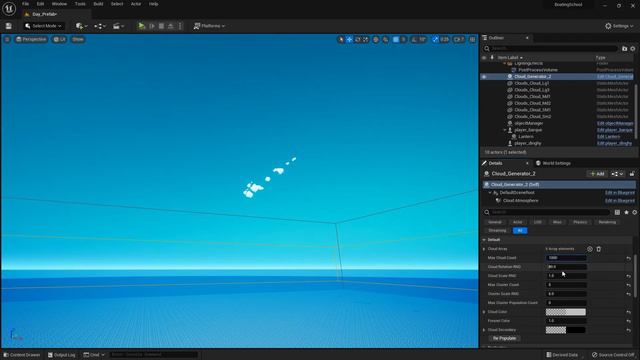Open the Edit player_dinghy blueprint link

614,143
